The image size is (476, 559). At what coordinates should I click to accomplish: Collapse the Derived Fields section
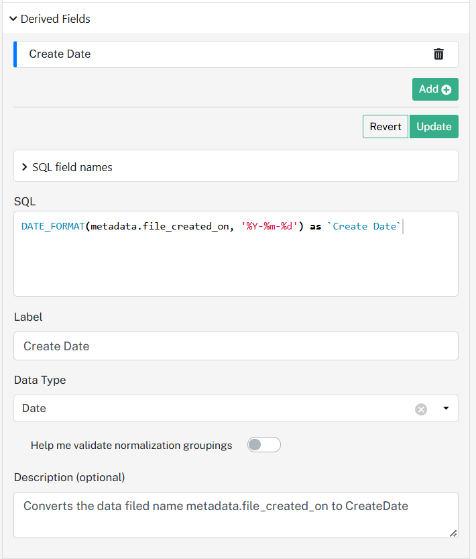tap(13, 19)
